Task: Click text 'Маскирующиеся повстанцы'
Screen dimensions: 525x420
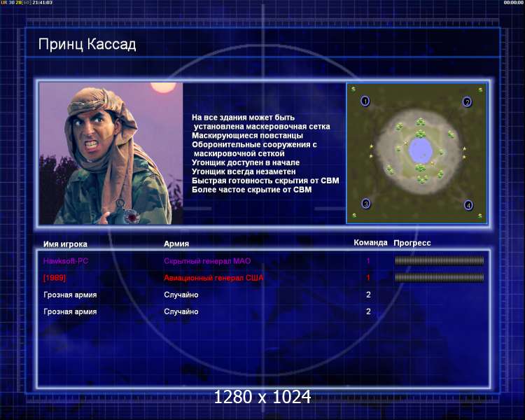Action: (x=247, y=135)
